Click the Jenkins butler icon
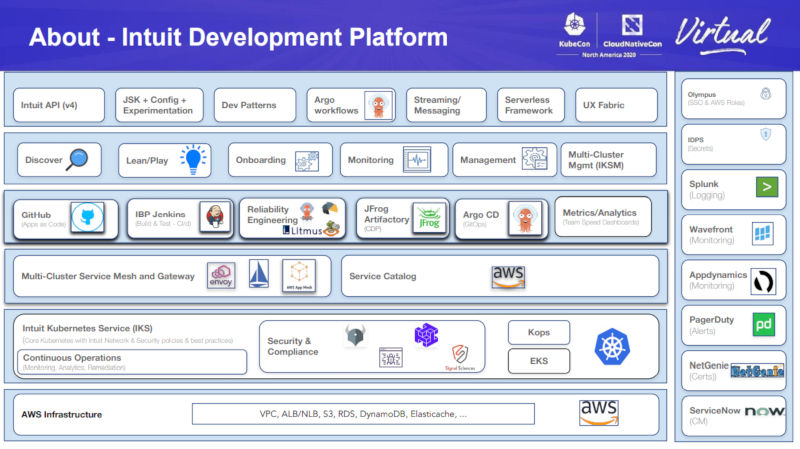 point(215,217)
